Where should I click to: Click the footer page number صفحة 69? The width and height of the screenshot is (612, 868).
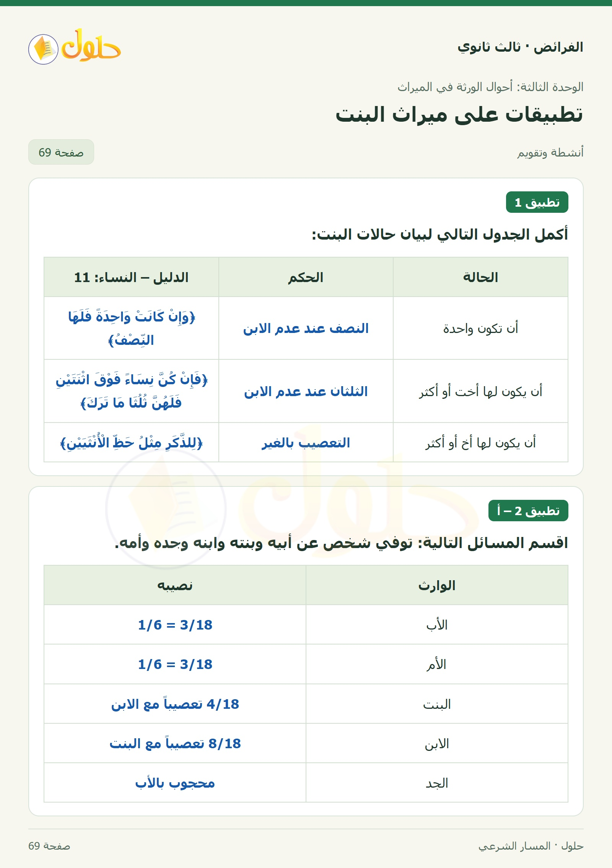coord(49,846)
